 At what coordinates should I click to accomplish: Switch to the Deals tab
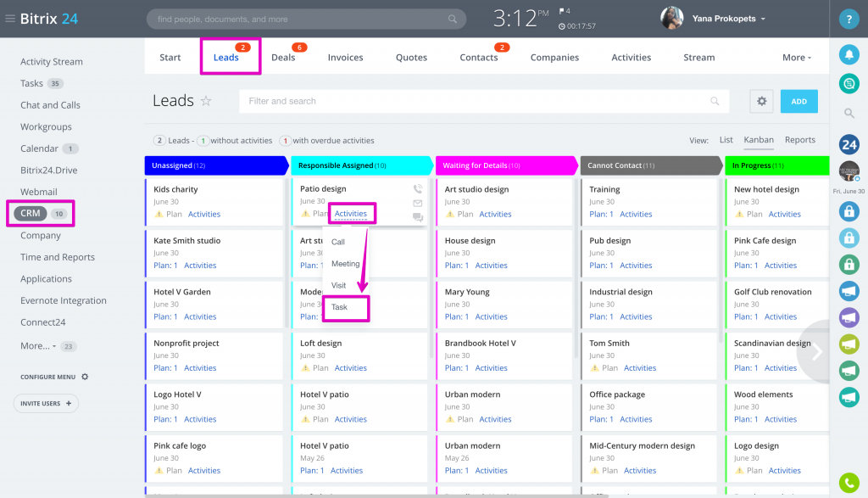tap(283, 57)
